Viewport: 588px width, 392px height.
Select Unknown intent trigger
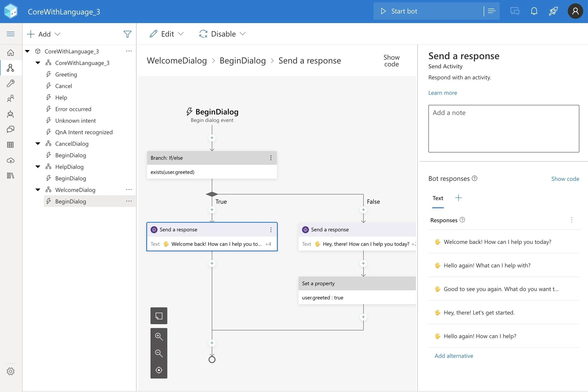75,120
